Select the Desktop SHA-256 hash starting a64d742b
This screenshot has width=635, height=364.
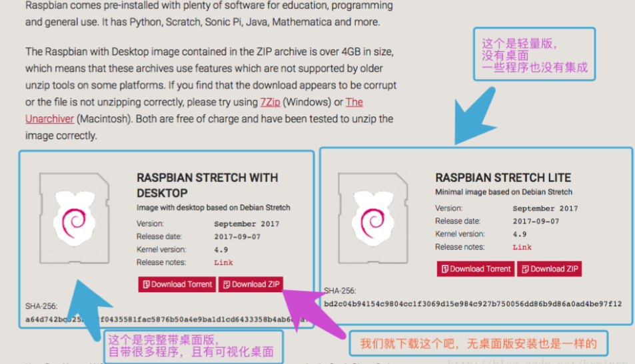pyautogui.click(x=166, y=319)
